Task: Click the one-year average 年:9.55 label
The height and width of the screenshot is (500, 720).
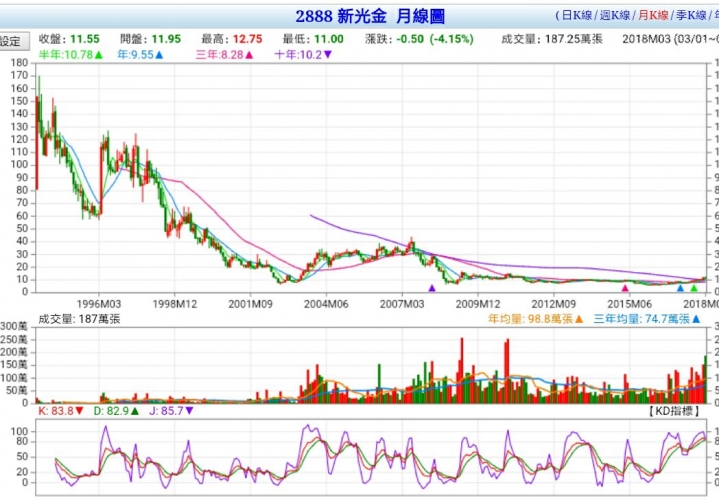Action: pos(135,55)
